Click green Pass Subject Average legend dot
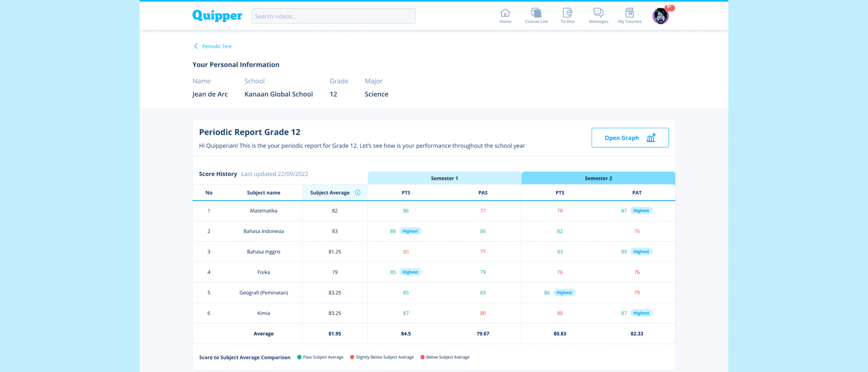868x372 pixels. coord(299,357)
